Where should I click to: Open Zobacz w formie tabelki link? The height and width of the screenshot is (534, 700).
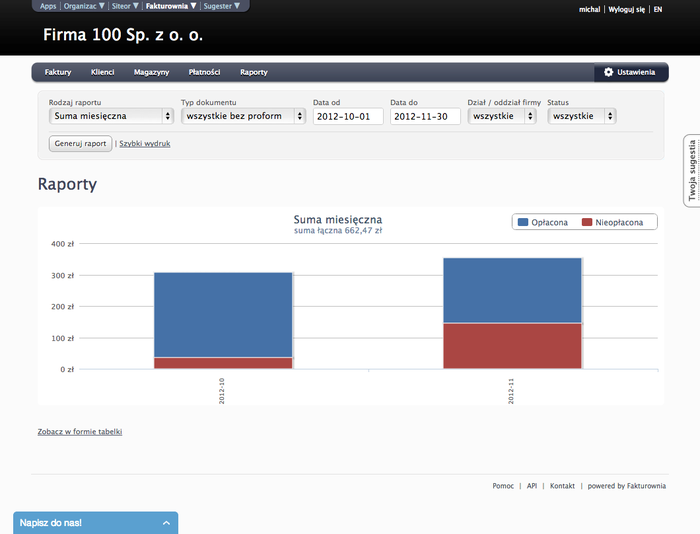tap(80, 432)
